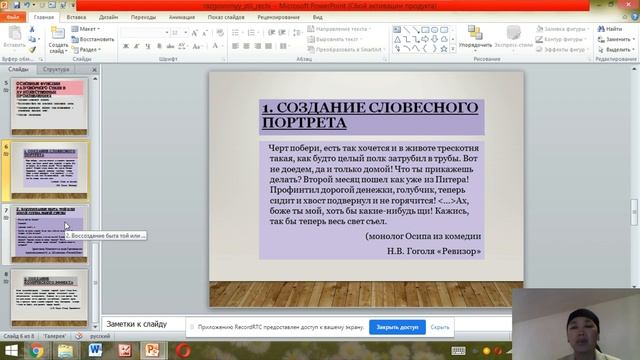Decrease font size with the smaller A icon
This screenshot has width=640, height=360.
point(205,33)
